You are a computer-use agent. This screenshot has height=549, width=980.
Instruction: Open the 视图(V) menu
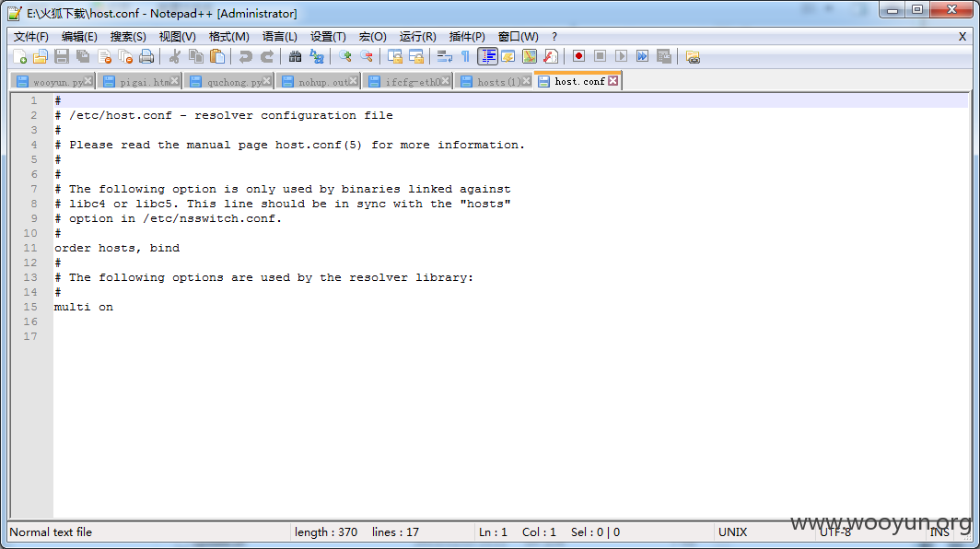pyautogui.click(x=178, y=37)
